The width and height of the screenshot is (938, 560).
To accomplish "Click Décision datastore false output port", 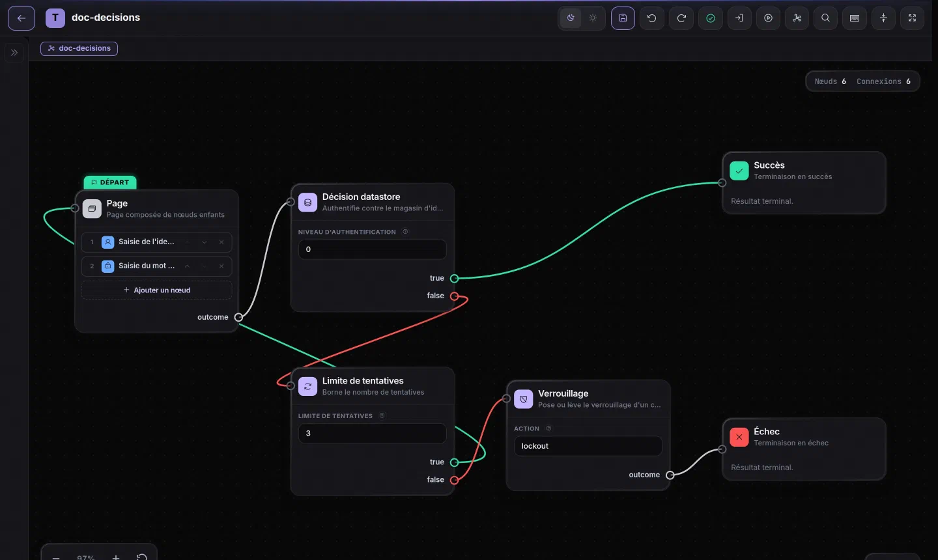I will click(455, 296).
